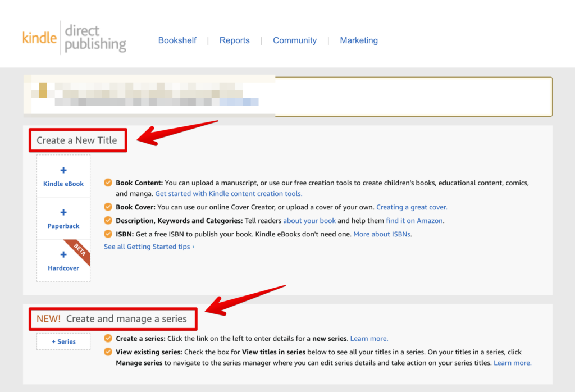Screen dimensions: 575x392
Task: Click the checkmark icon beside Create a series
Action: (x=108, y=338)
